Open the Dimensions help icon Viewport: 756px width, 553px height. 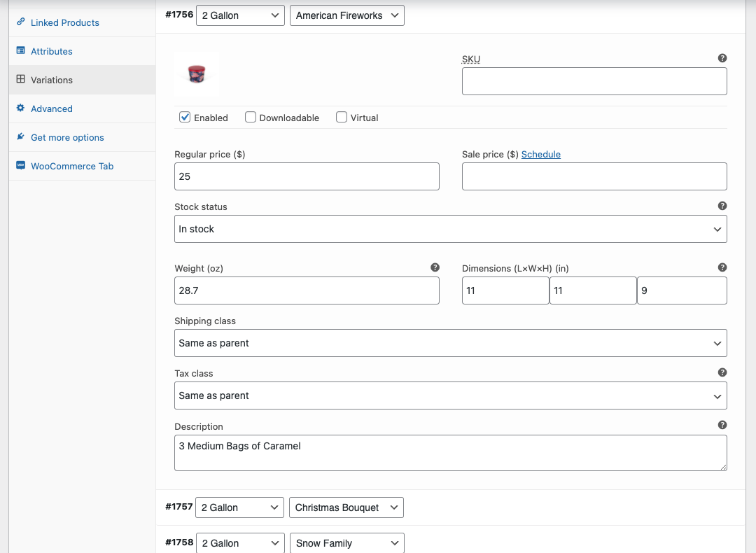pos(722,267)
